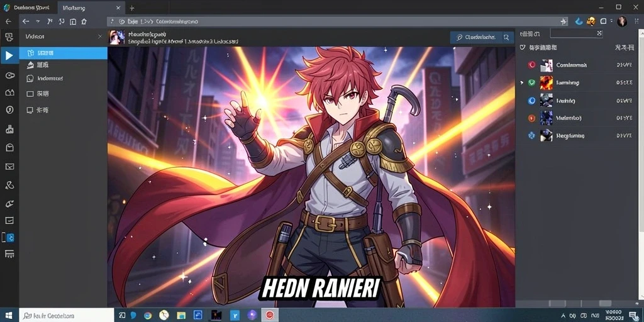The width and height of the screenshot is (644, 322).
Task: Click the open book icon in sidebar
Action: click(9, 93)
